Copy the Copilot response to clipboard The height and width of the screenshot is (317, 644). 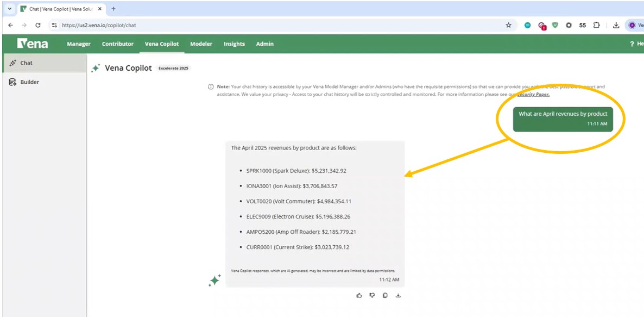click(x=385, y=295)
